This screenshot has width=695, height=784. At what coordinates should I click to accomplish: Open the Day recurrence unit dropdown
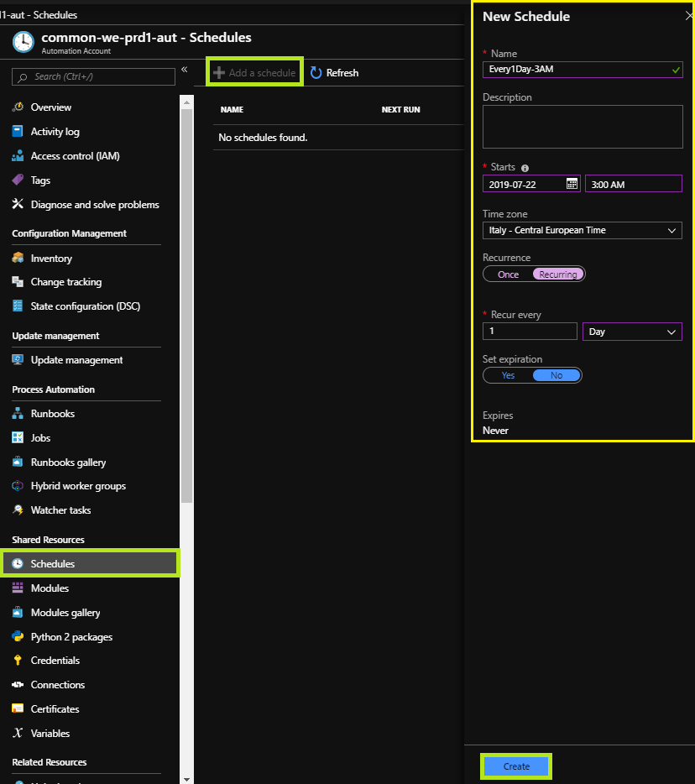point(632,332)
